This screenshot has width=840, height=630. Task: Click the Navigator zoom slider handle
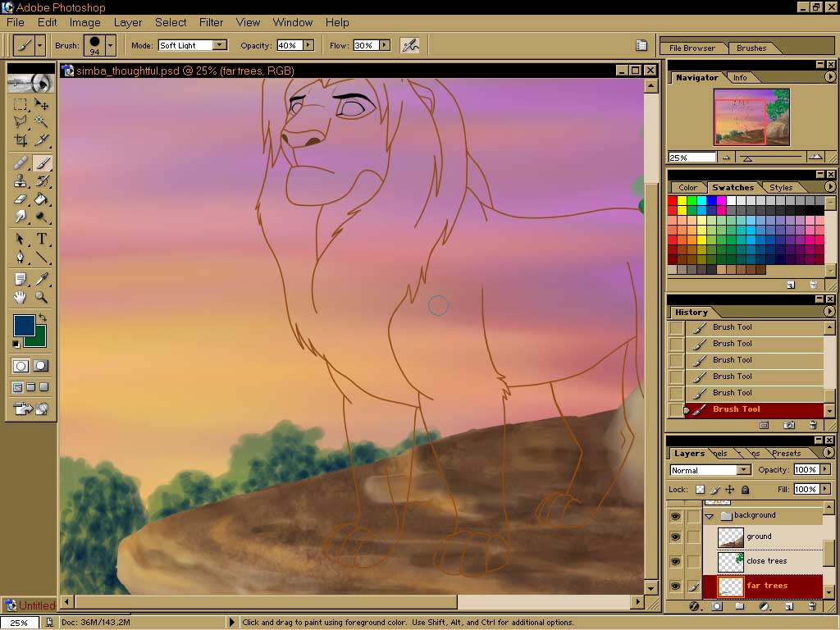[747, 158]
